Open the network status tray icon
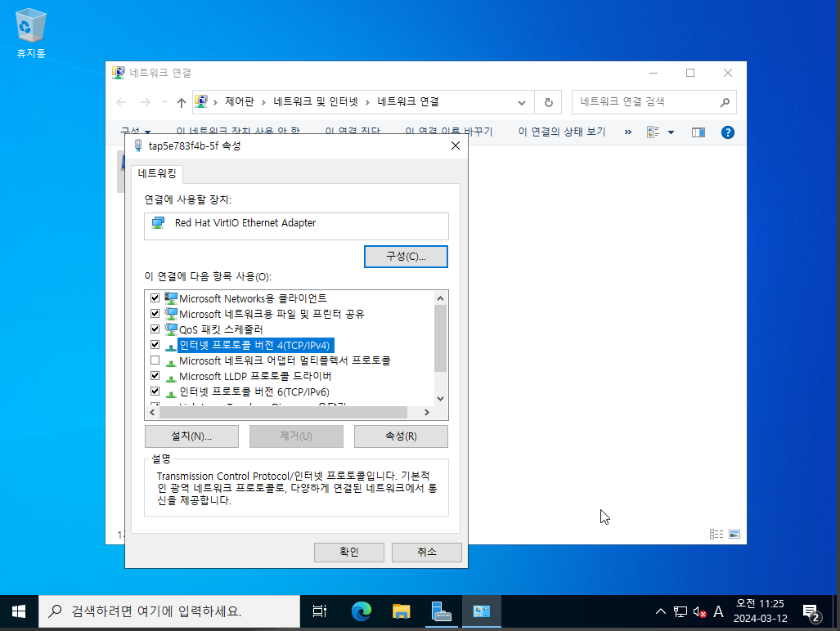The height and width of the screenshot is (631, 840). pos(681,611)
